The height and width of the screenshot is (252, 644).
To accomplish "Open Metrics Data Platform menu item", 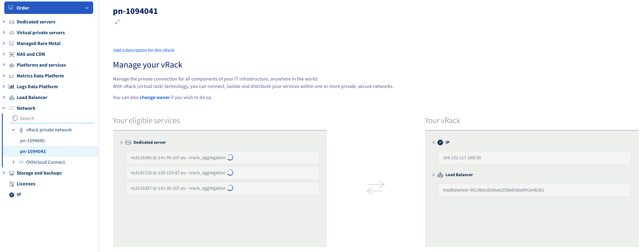I will coord(40,76).
